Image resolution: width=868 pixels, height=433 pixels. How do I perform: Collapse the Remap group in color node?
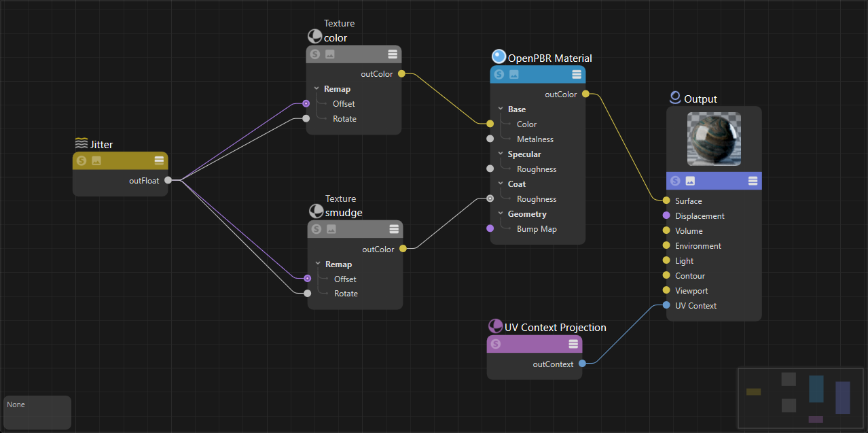click(317, 89)
